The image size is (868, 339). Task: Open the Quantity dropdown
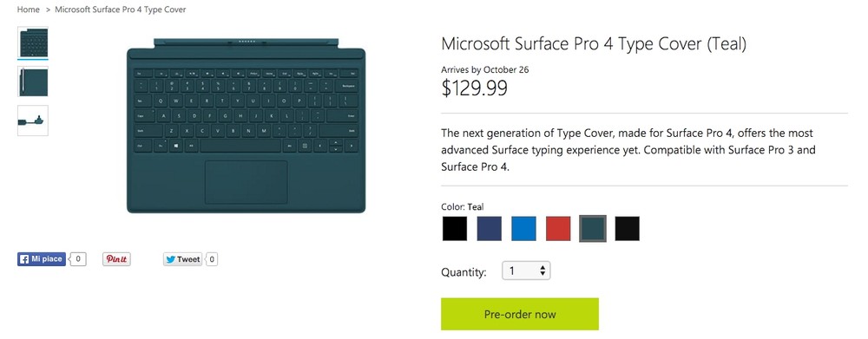pos(526,271)
